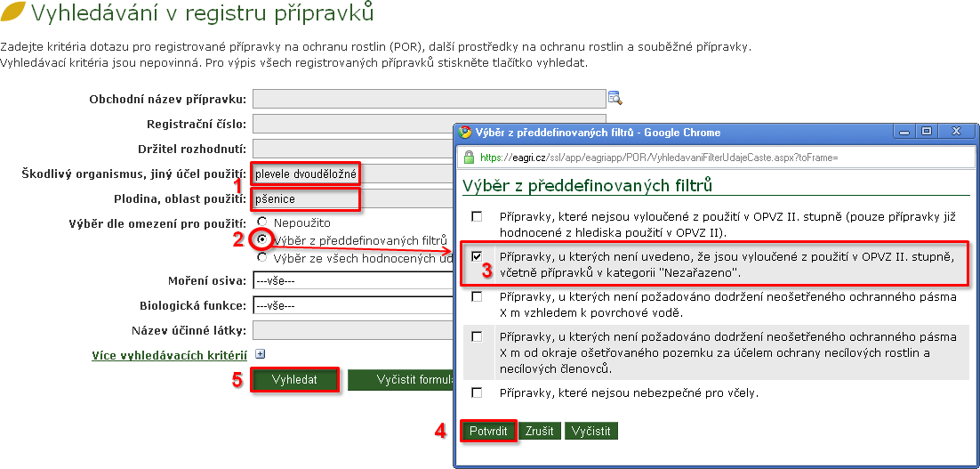Viewport: 980px width, 469px height.
Task: Click the Vyhledávání v registru přípravků heading
Action: tap(202, 12)
